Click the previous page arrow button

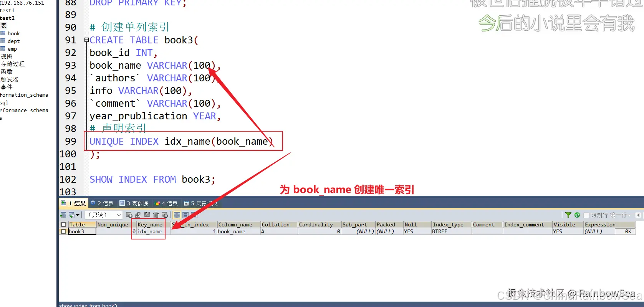[x=638, y=215]
